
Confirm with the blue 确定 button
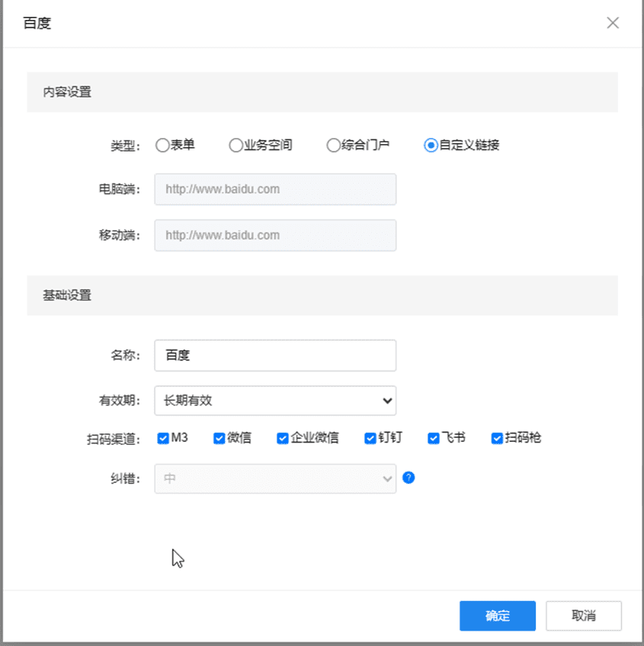tap(498, 616)
